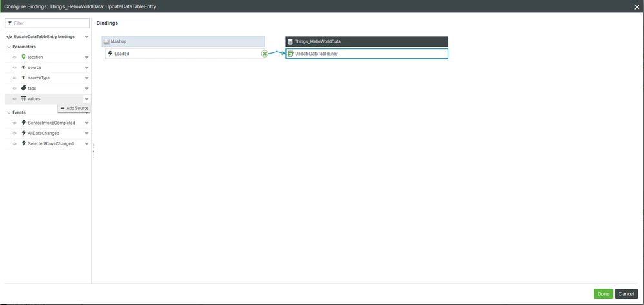Click the binding arrow beside sourceType
Viewport: 644px width, 305px height.
point(14,78)
